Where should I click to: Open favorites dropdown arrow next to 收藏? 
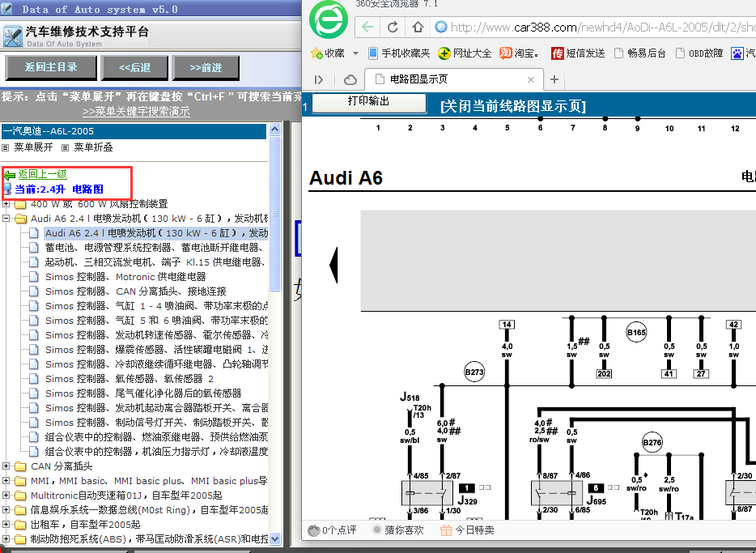tap(355, 53)
